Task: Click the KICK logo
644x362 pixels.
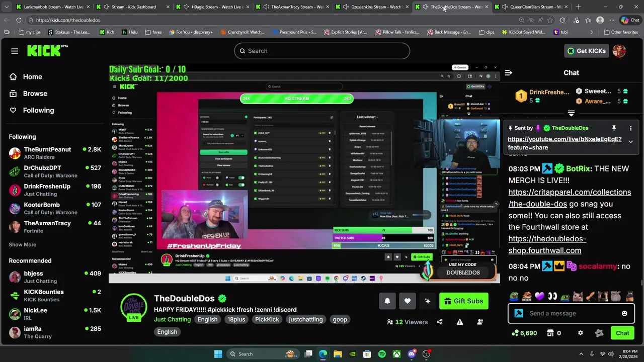Action: (47, 51)
